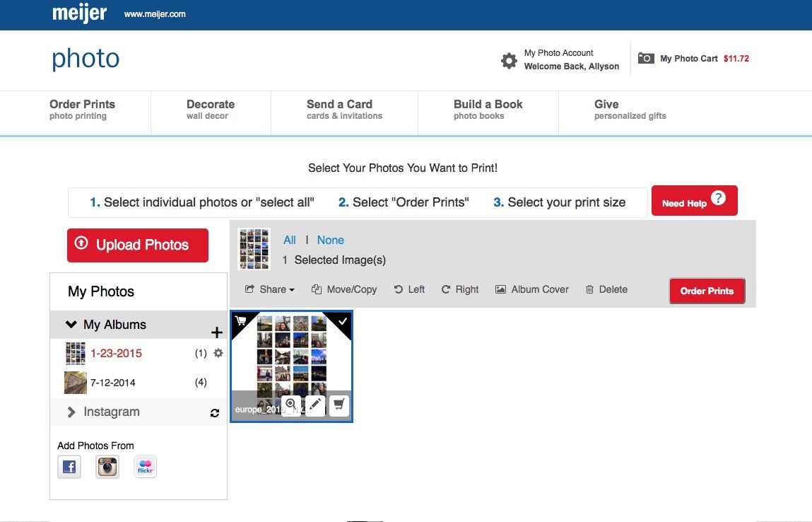The width and height of the screenshot is (812, 522).
Task: Open photo account settings gear
Action: click(x=509, y=61)
